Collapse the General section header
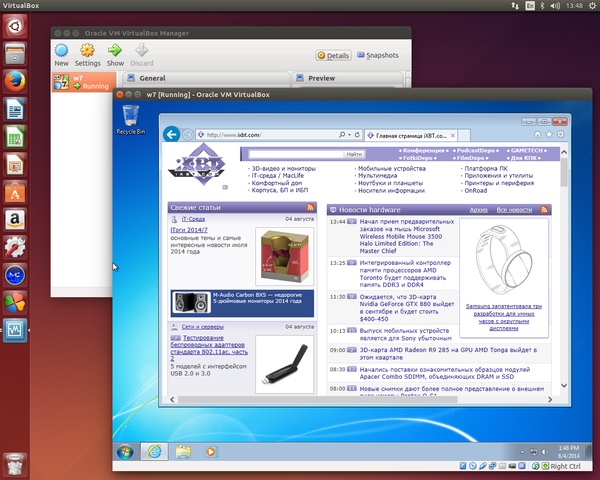This screenshot has width=600, height=480. [x=152, y=78]
